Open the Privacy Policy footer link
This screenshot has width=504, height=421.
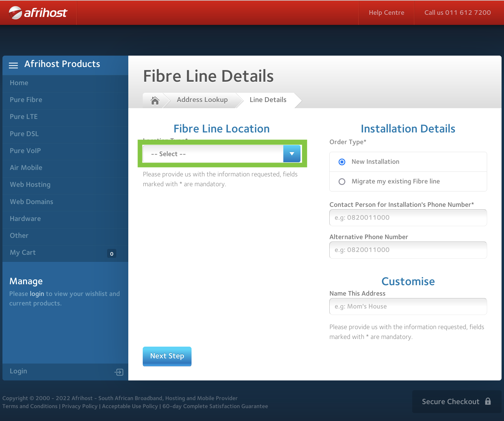(x=79, y=406)
